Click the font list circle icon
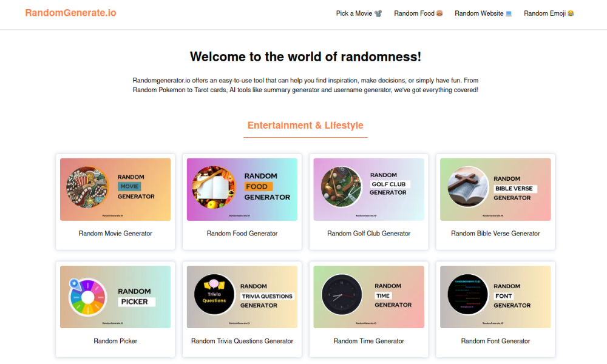Viewport: 607px width, 364px height. coord(468,295)
